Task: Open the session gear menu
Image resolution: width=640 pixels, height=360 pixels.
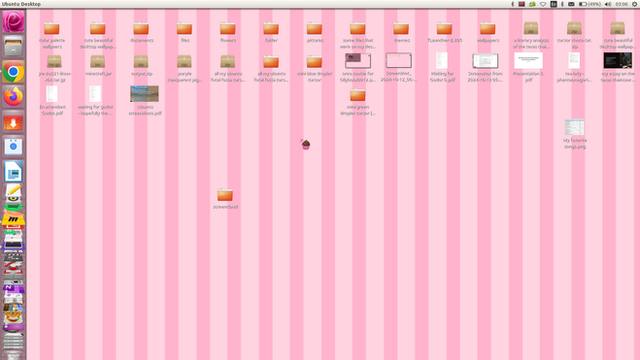Action: point(635,4)
